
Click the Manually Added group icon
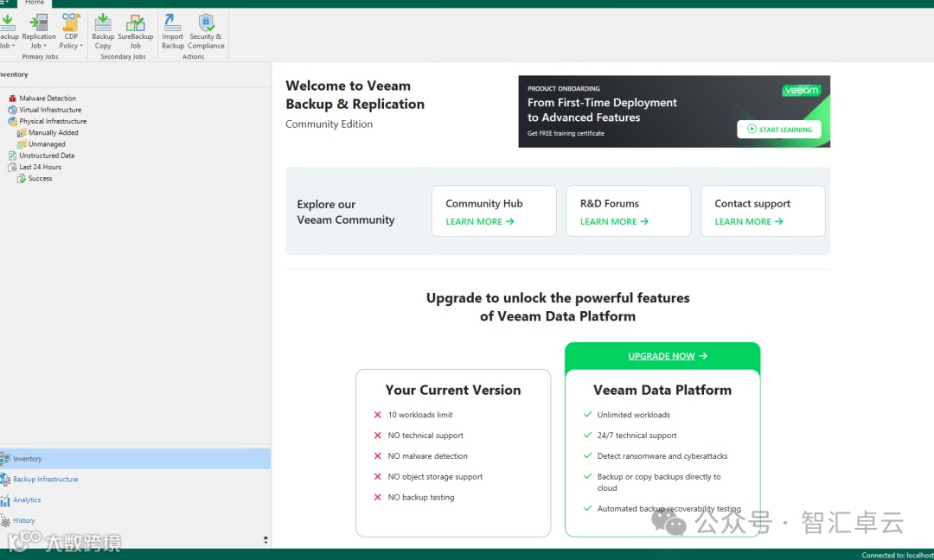tap(22, 133)
